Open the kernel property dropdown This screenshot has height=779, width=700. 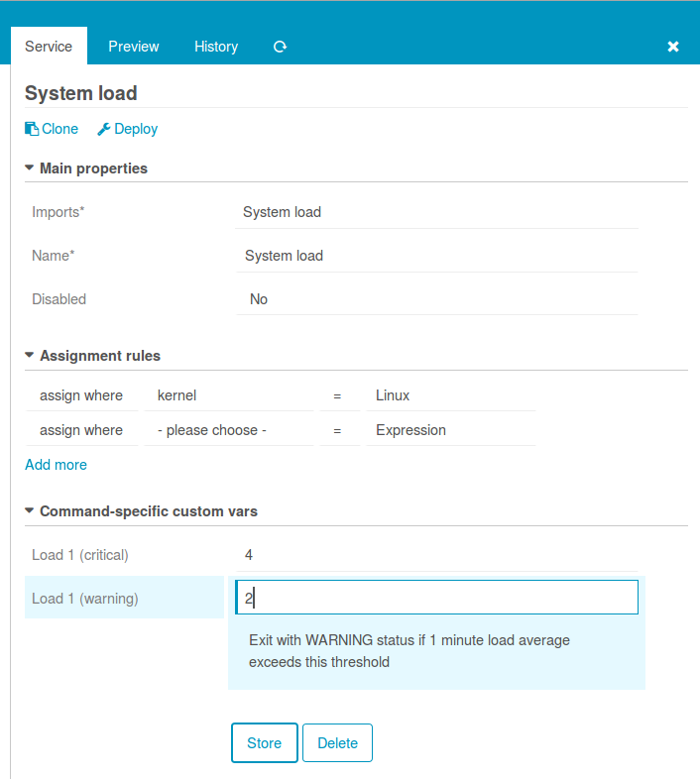click(229, 395)
